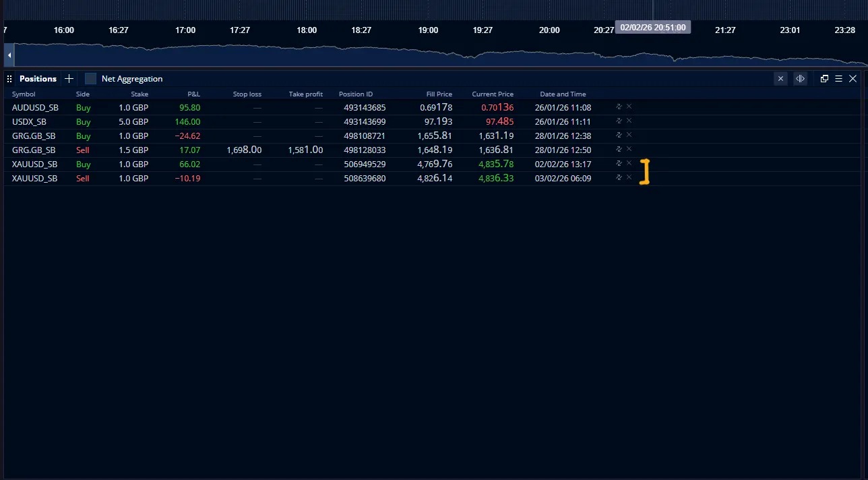Select the Positions tab
The width and height of the screenshot is (868, 480).
point(38,79)
